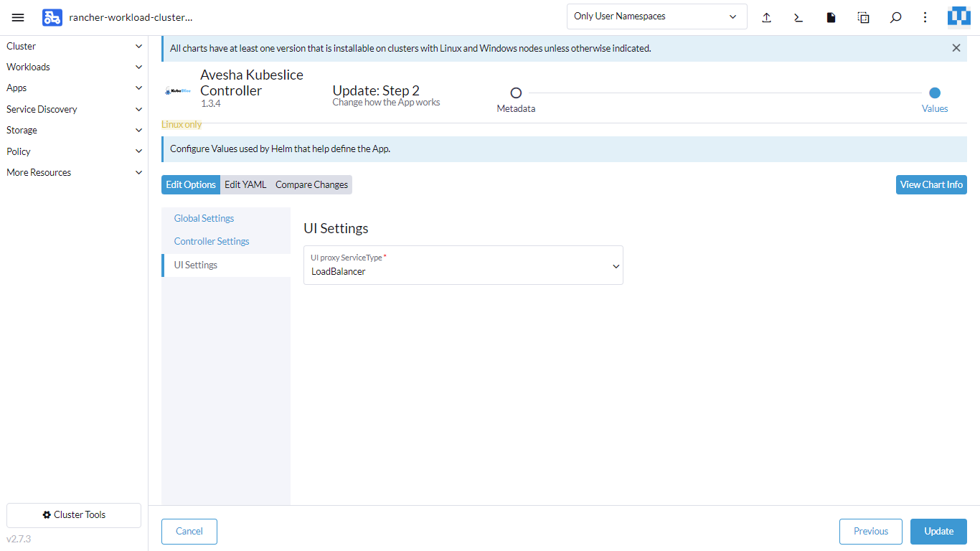Expand the More Resources section
The width and height of the screenshot is (980, 551).
[x=75, y=172]
